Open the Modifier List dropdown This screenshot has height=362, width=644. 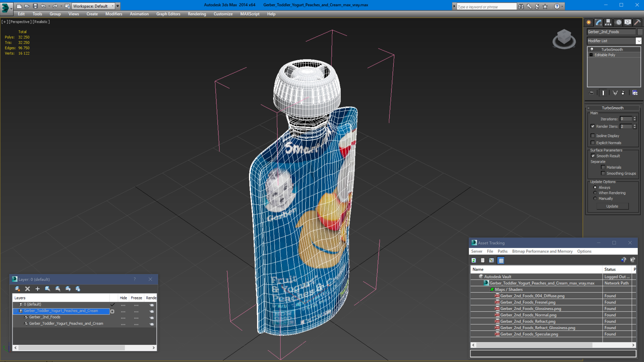click(639, 41)
